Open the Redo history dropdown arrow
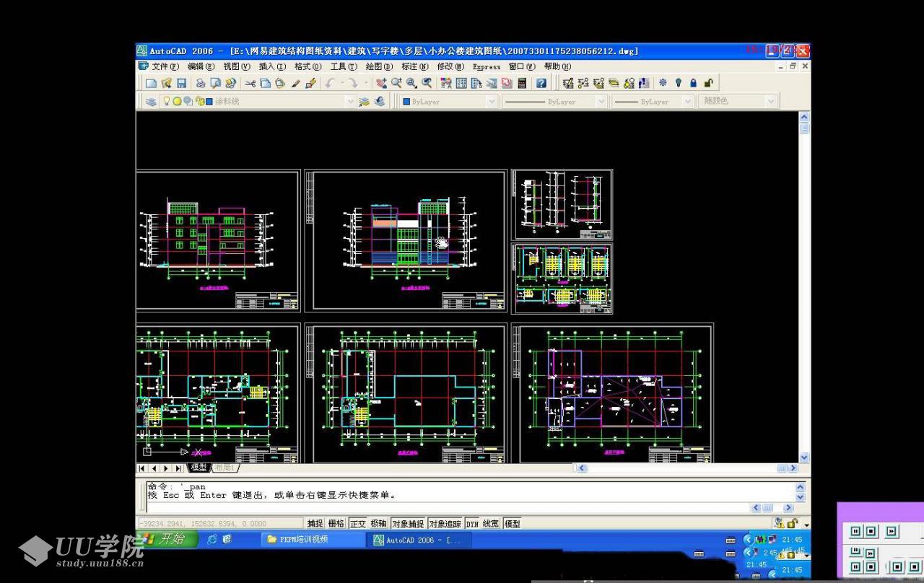 366,84
